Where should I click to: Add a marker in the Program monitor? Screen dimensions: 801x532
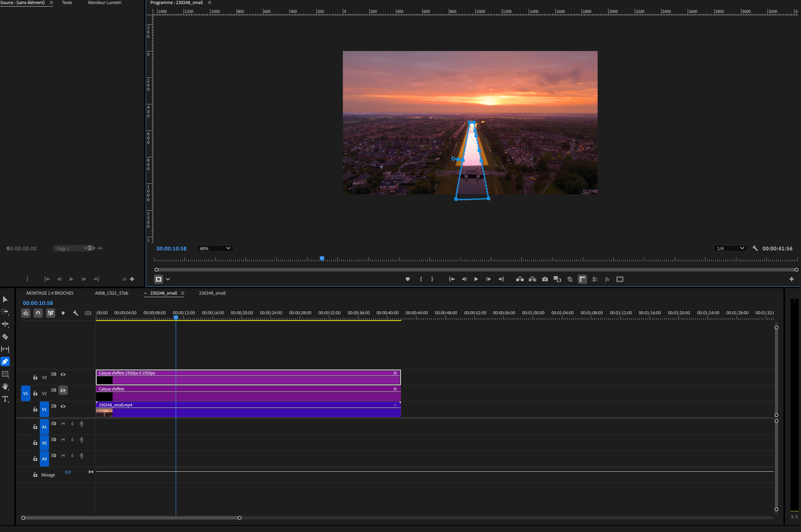tap(408, 279)
